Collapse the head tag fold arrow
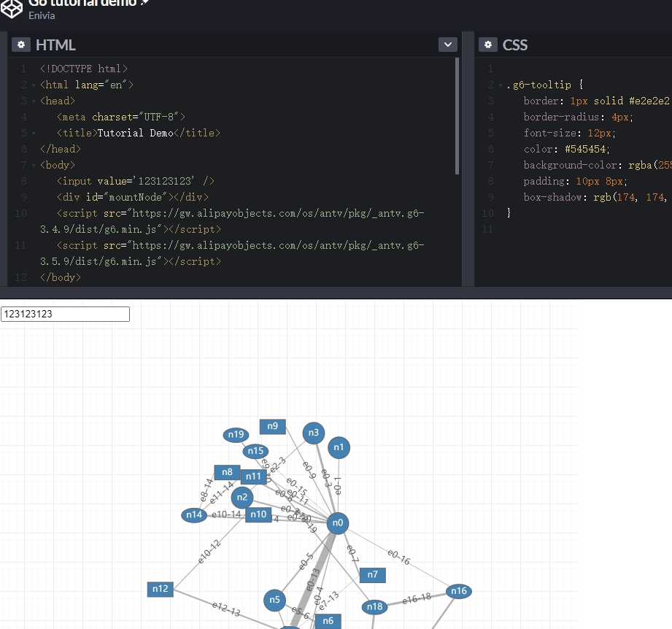The image size is (672, 629). pyautogui.click(x=34, y=101)
